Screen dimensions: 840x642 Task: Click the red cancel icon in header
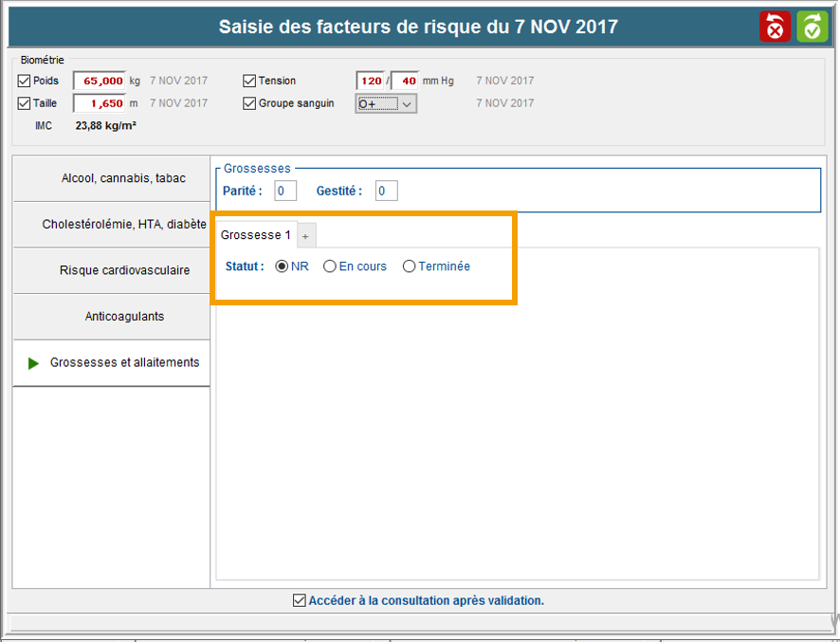775,27
